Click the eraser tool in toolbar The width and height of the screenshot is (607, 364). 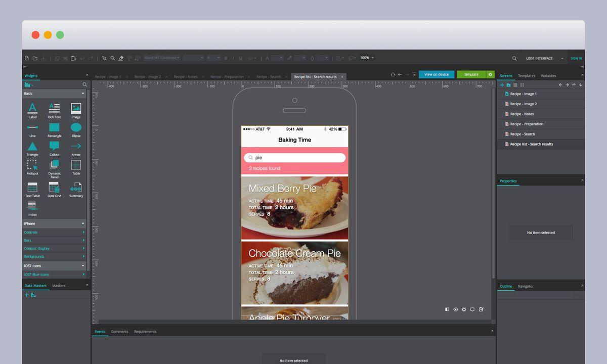(x=121, y=58)
